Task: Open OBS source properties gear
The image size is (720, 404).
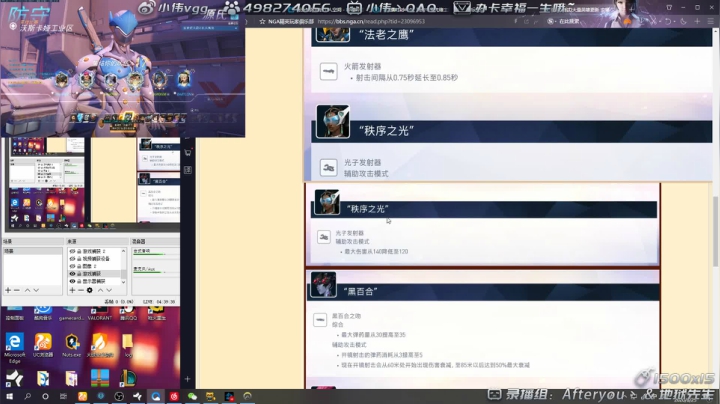Action: pyautogui.click(x=90, y=290)
